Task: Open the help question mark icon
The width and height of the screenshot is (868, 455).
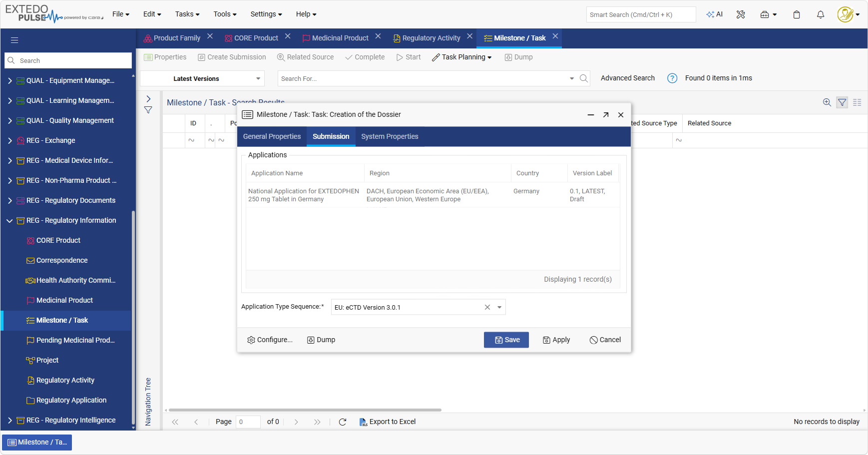Action: point(672,78)
